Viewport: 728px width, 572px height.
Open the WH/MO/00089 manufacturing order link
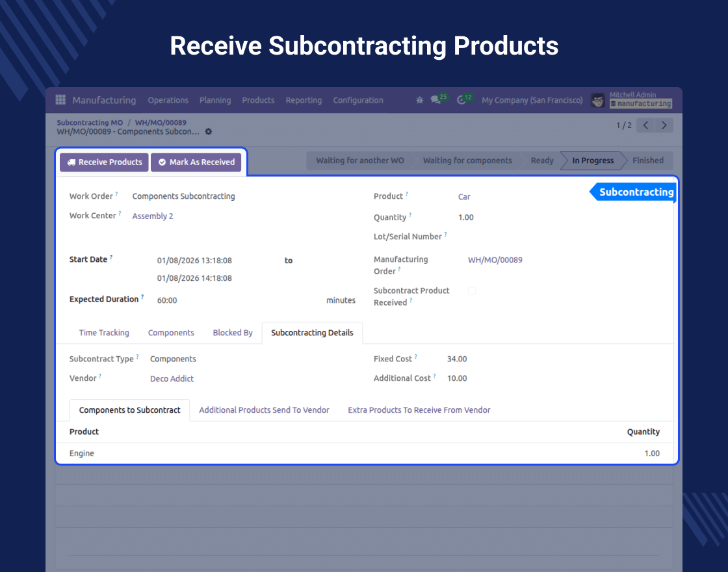pos(495,260)
